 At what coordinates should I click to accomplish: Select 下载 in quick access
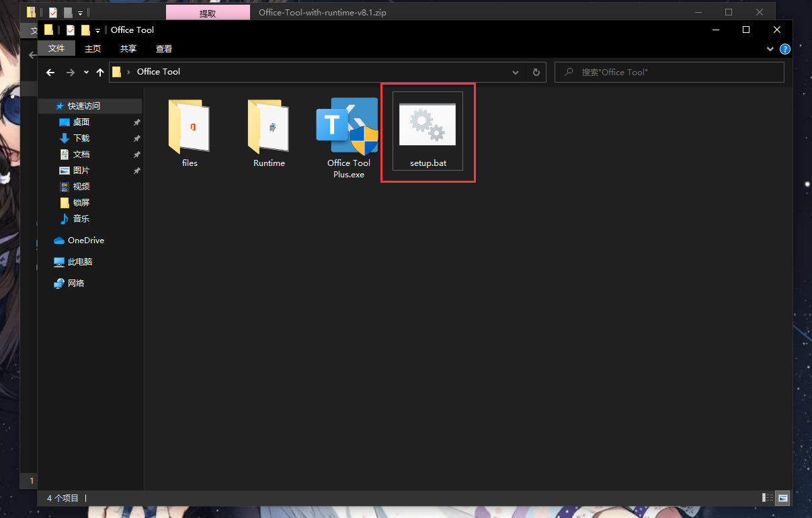pyautogui.click(x=81, y=138)
